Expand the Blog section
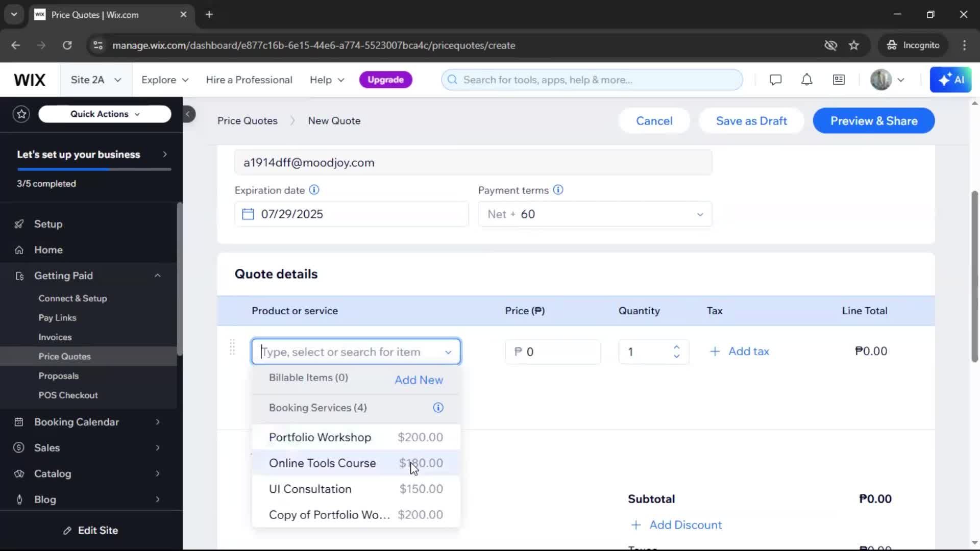Image resolution: width=980 pixels, height=551 pixels. coord(158,499)
